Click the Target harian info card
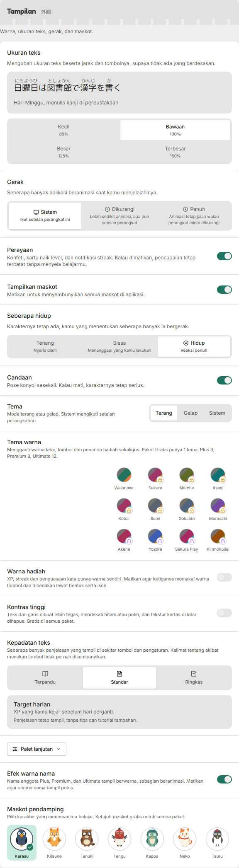 119,712
